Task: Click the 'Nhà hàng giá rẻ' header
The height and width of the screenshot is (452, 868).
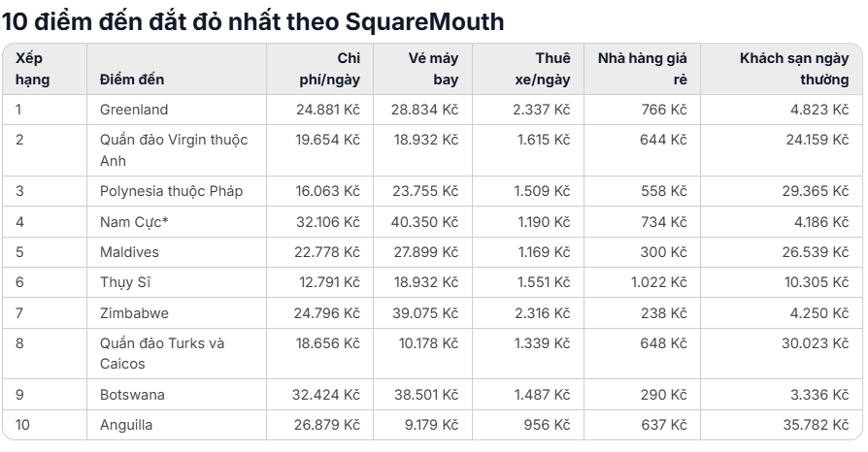Action: pos(642,69)
